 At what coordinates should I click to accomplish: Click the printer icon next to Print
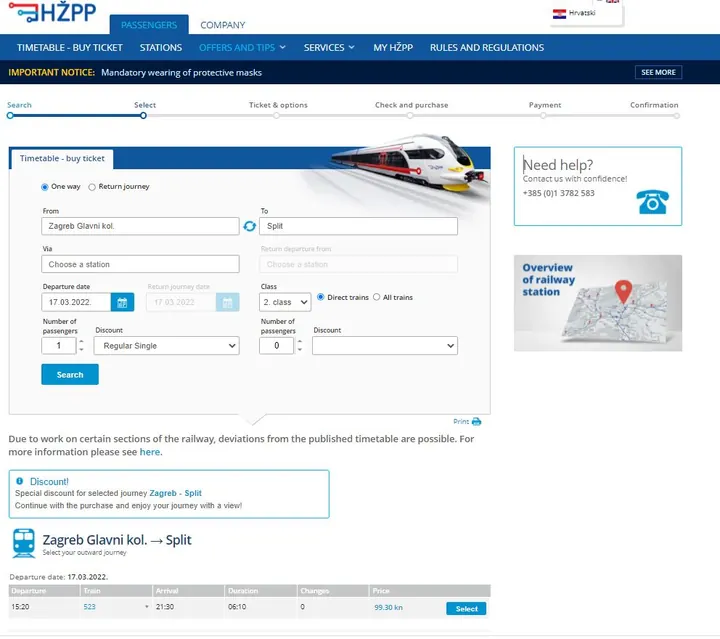tap(477, 422)
